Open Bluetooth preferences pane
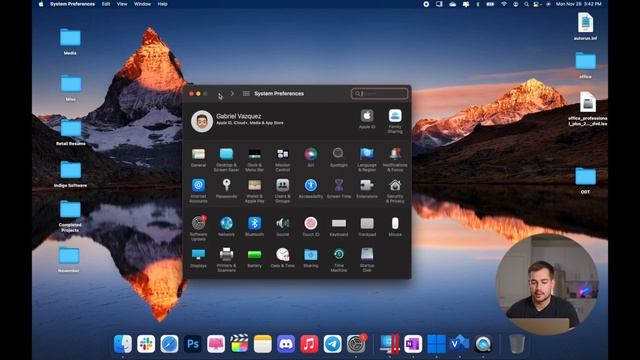This screenshot has height=360, width=640. (254, 226)
